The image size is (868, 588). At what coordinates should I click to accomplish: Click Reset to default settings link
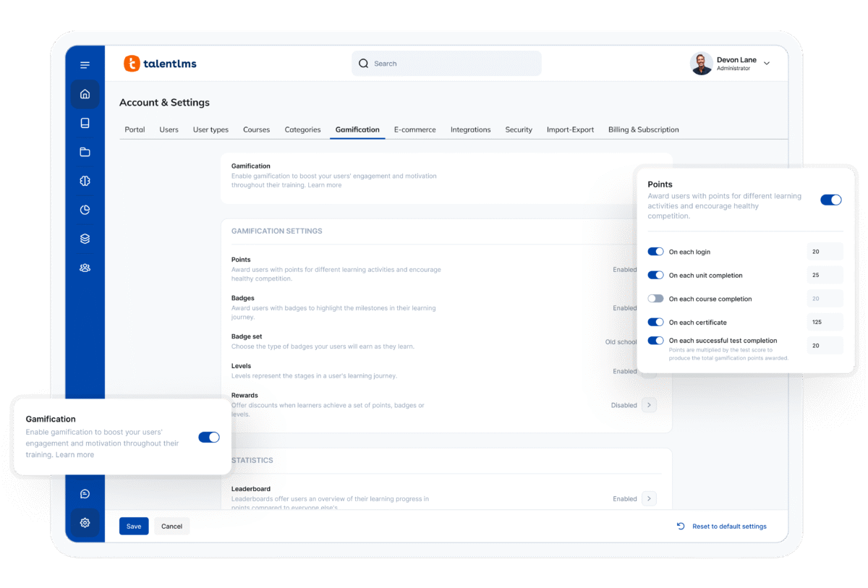click(728, 527)
